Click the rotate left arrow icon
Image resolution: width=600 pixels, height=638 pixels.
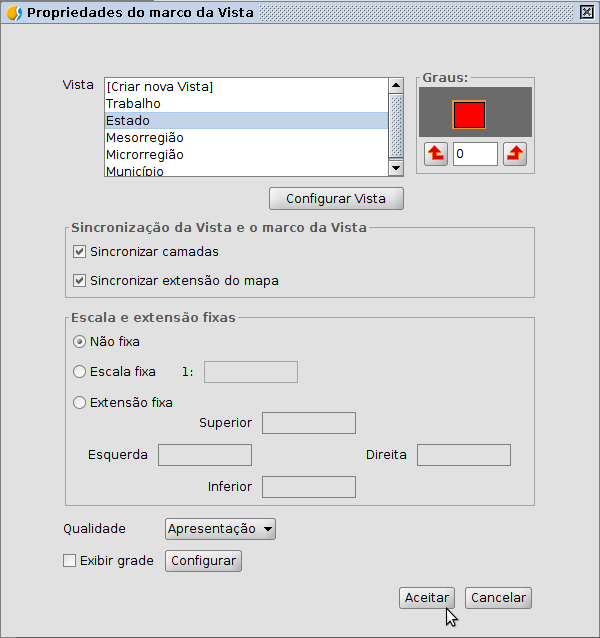[436, 154]
